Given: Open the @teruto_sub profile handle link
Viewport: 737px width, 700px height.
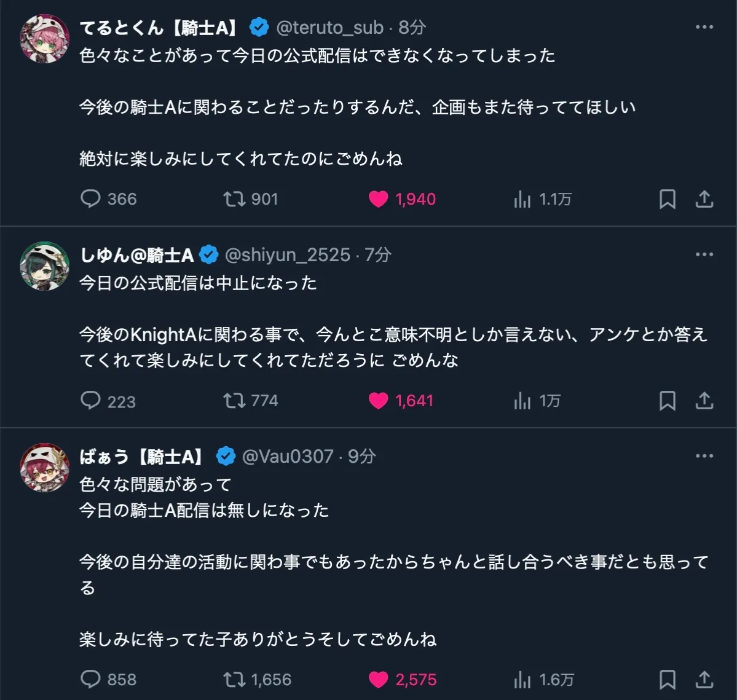Looking at the screenshot, I should tap(329, 27).
